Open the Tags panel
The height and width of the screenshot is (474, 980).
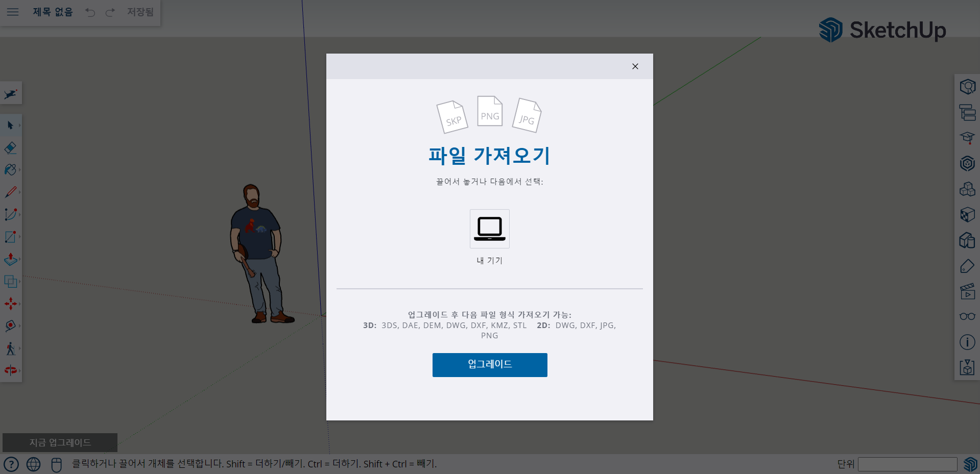[967, 266]
